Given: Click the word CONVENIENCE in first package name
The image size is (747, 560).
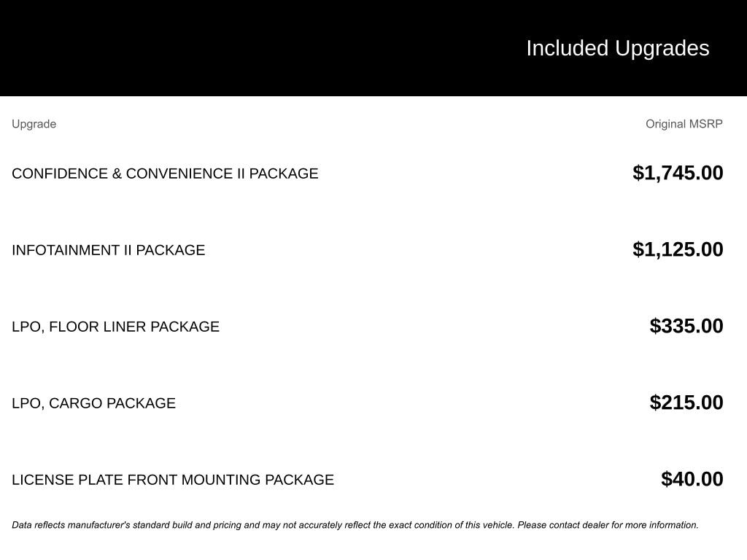Looking at the screenshot, I should coord(179,174).
